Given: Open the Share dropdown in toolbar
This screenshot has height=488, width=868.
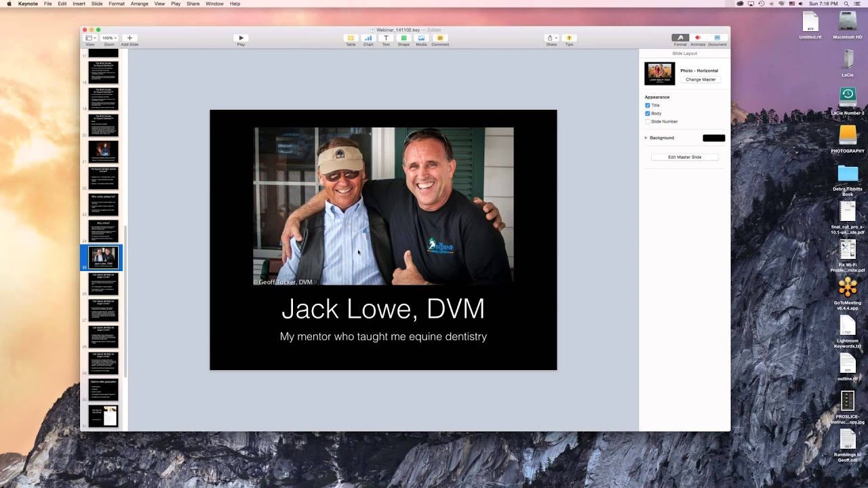Looking at the screenshot, I should coord(551,38).
